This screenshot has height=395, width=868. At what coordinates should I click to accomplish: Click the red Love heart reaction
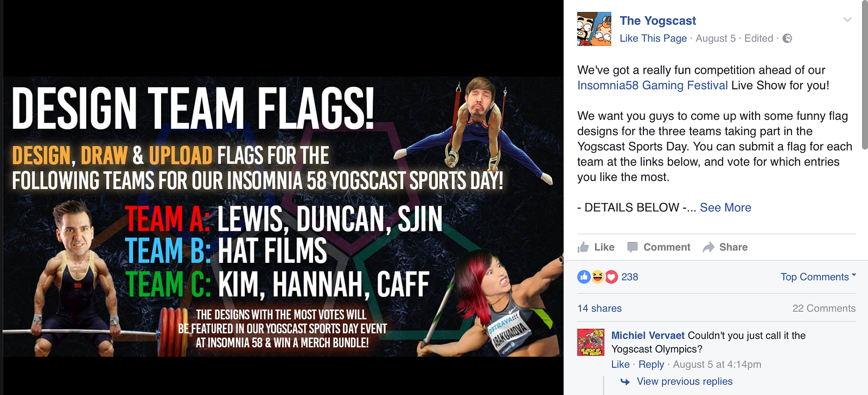pyautogui.click(x=611, y=277)
